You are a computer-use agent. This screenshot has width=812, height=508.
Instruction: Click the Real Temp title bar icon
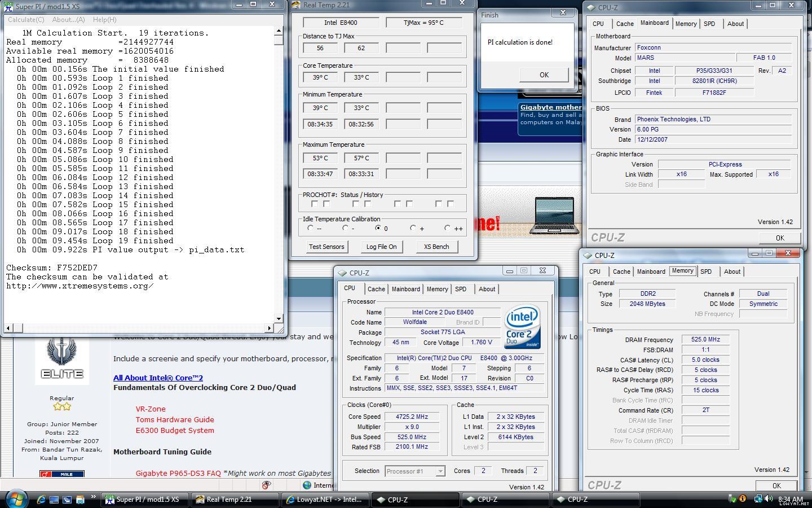[x=296, y=5]
